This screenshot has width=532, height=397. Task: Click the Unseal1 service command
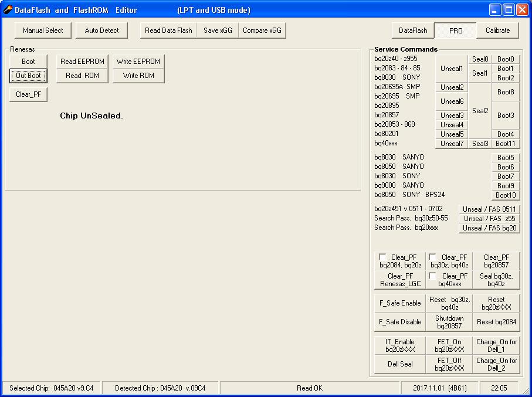(x=452, y=69)
